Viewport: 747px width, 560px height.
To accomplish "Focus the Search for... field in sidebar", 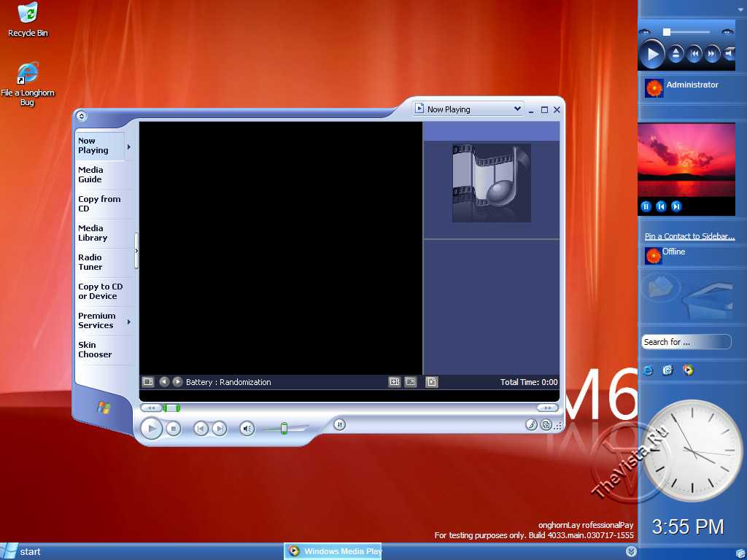I will [x=686, y=342].
